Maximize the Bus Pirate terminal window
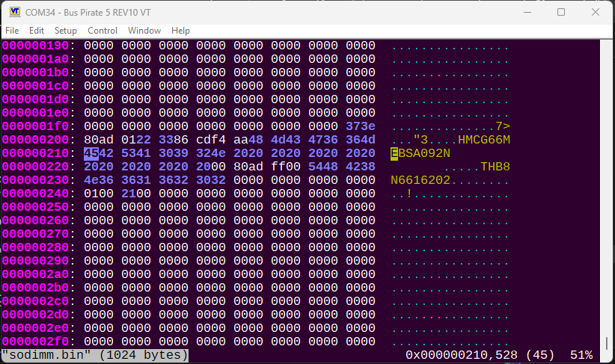The width and height of the screenshot is (615, 364). (x=561, y=13)
